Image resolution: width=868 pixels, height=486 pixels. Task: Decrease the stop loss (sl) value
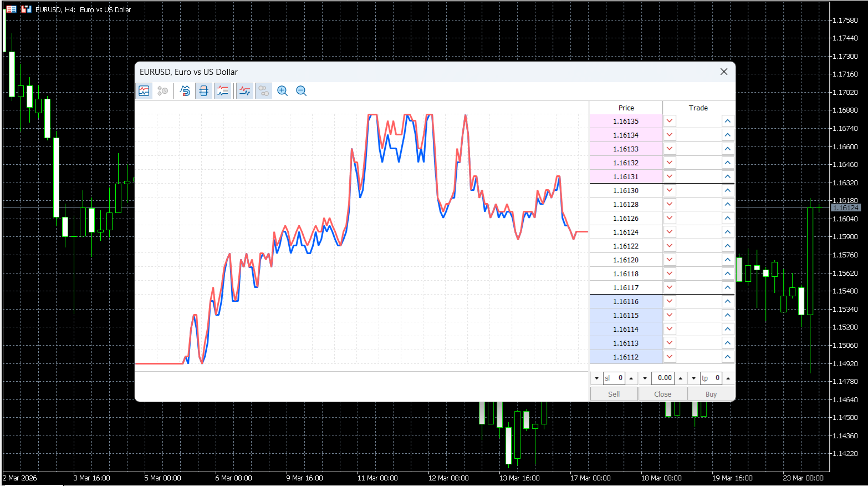(596, 378)
